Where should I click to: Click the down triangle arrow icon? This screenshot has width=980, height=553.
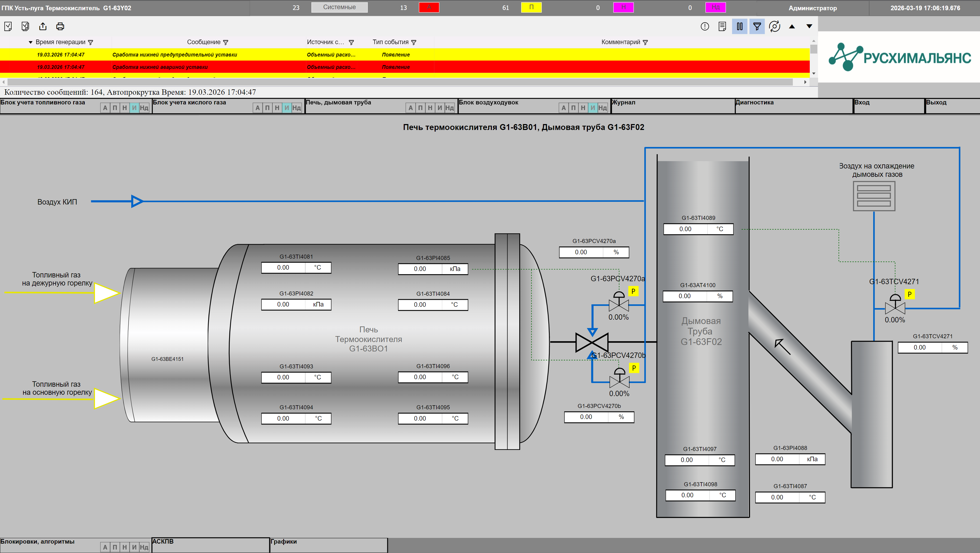point(809,27)
